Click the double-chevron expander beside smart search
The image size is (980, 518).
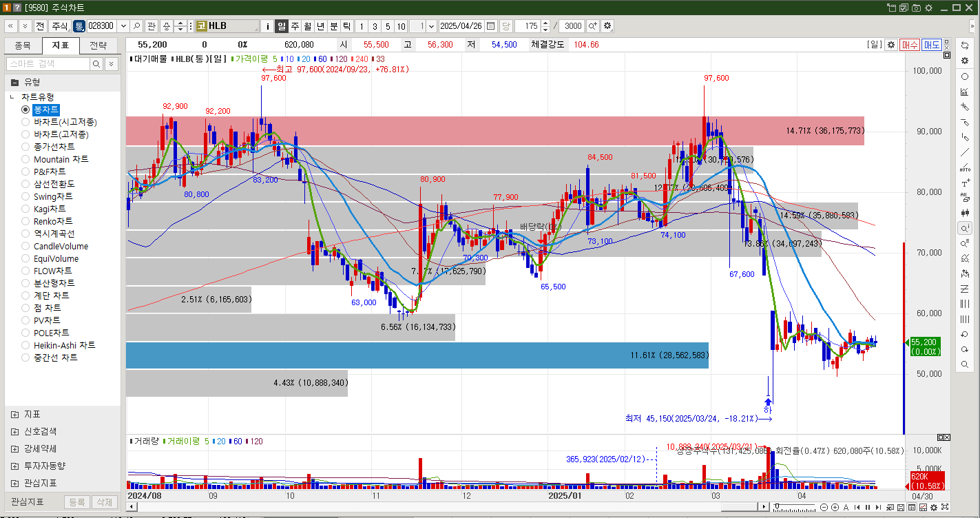coord(111,63)
